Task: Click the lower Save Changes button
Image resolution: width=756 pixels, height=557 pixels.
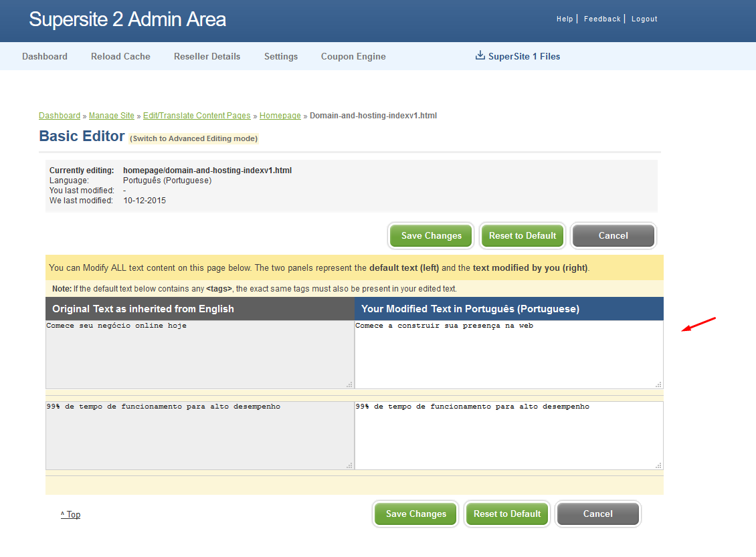Action: pos(415,514)
